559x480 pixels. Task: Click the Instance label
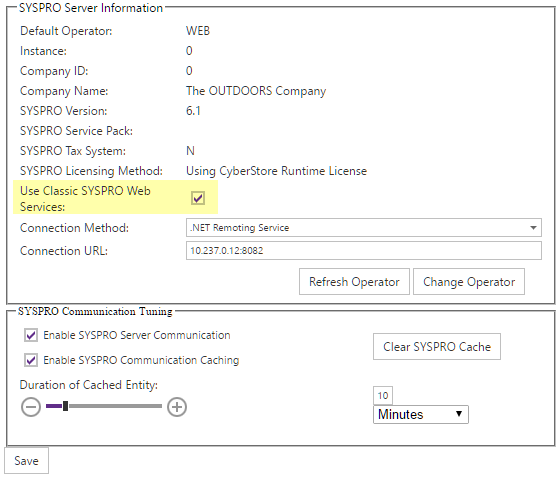tap(43, 51)
